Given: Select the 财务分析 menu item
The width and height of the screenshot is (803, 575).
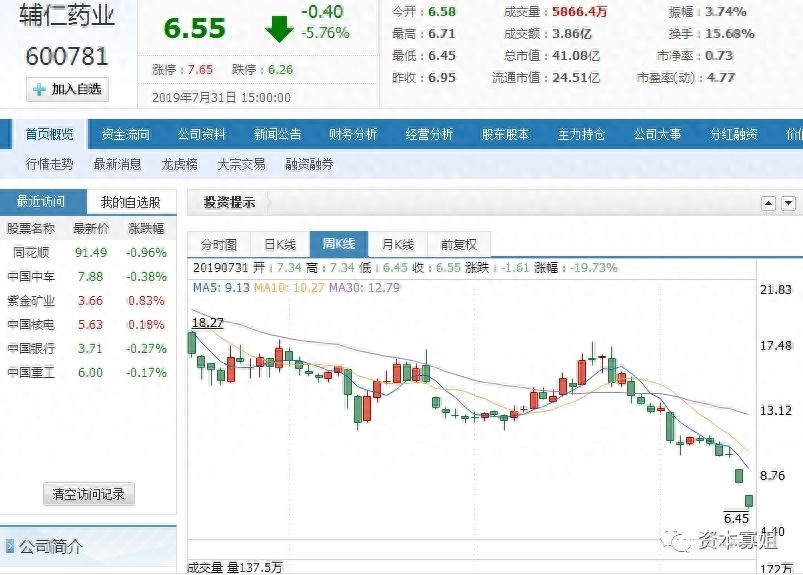Looking at the screenshot, I should (x=353, y=134).
